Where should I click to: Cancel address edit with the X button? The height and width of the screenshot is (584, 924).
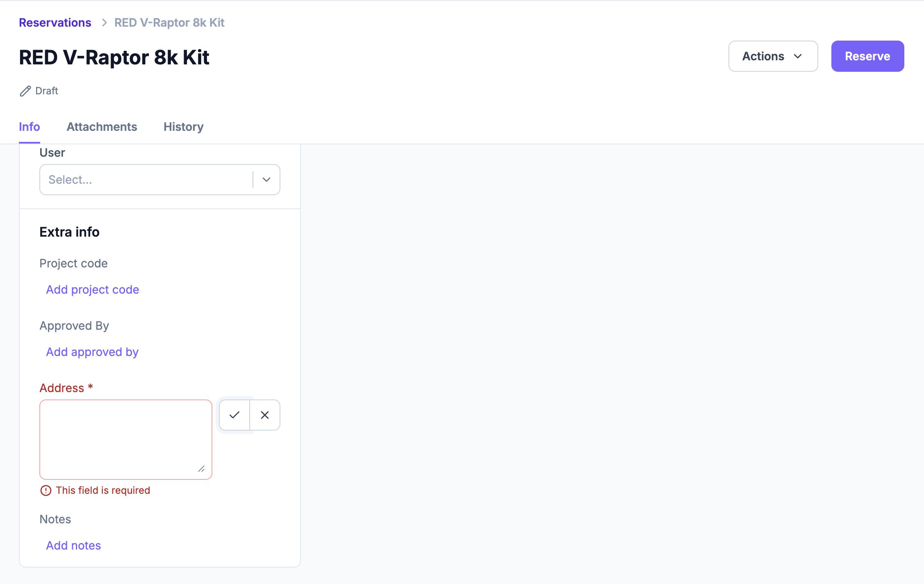coord(265,415)
